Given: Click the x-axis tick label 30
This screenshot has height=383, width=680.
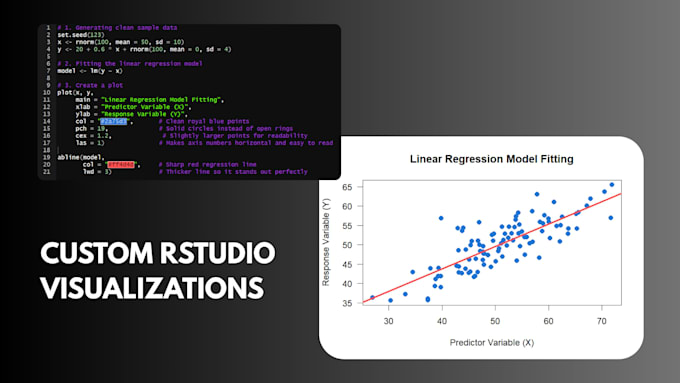Looking at the screenshot, I should coord(389,321).
